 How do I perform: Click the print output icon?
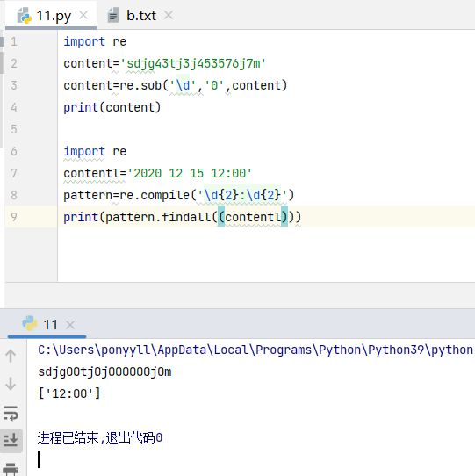[11, 469]
